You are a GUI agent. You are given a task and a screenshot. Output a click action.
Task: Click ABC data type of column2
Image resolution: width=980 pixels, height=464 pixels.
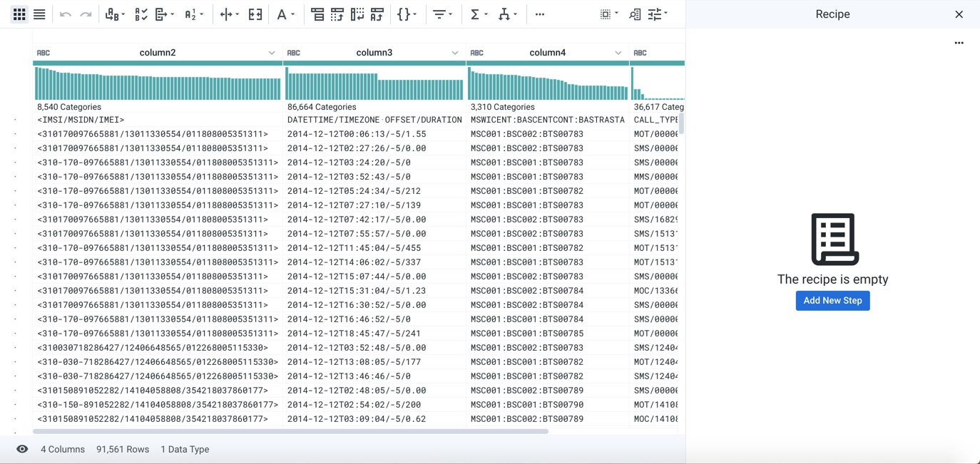pos(44,53)
